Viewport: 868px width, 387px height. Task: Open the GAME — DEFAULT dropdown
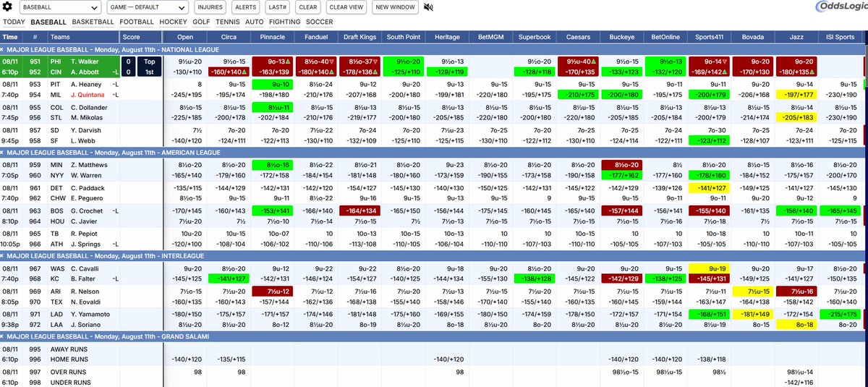(x=148, y=7)
